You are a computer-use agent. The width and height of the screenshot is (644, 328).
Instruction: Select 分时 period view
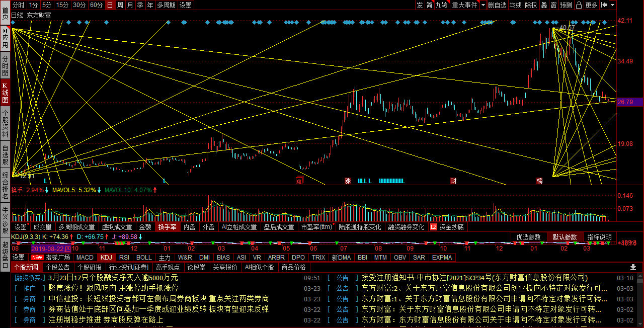click(x=19, y=5)
